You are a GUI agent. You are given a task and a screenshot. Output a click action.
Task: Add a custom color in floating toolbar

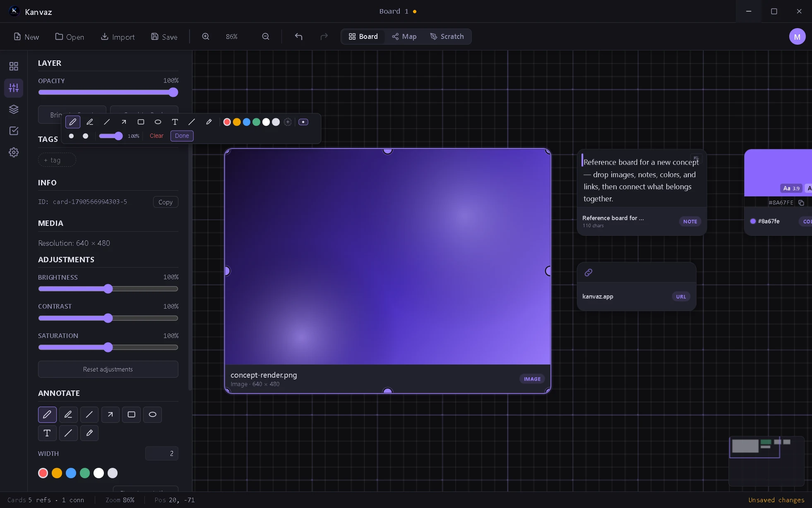pyautogui.click(x=288, y=122)
